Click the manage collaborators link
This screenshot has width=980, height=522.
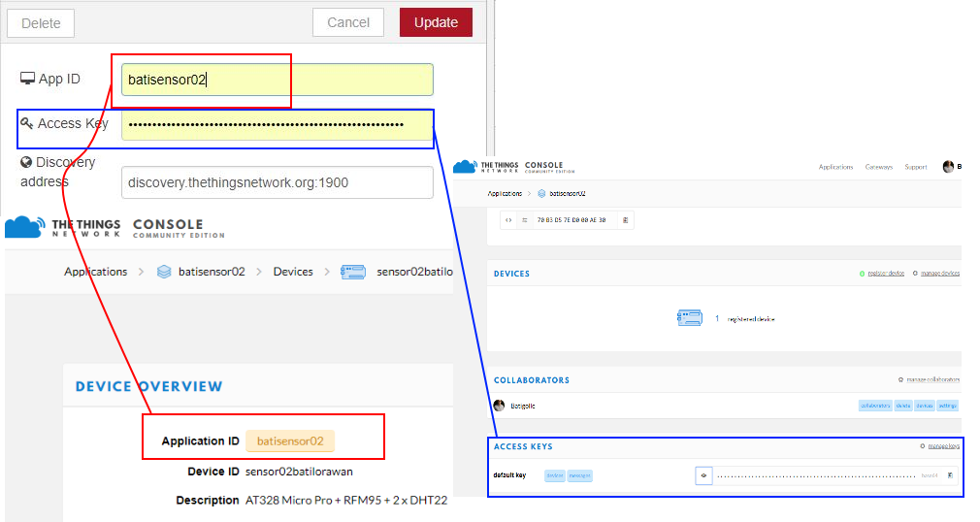(x=932, y=379)
